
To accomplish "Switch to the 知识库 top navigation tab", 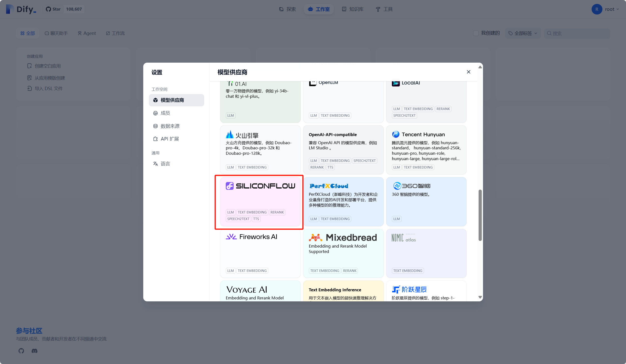I will 353,9.
